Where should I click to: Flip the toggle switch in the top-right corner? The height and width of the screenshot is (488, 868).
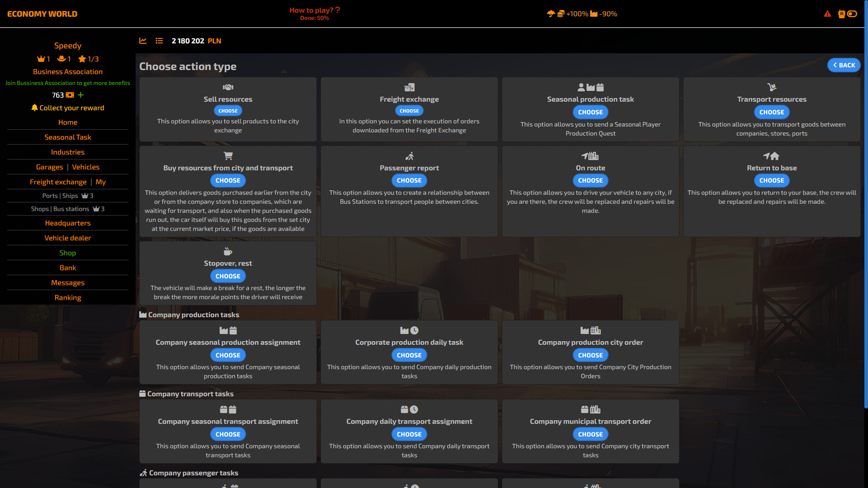tap(852, 14)
